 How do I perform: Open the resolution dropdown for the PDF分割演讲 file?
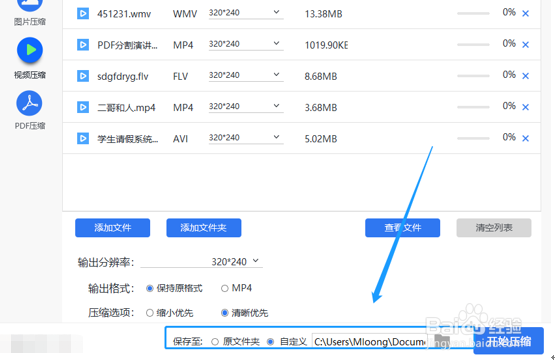(x=246, y=44)
